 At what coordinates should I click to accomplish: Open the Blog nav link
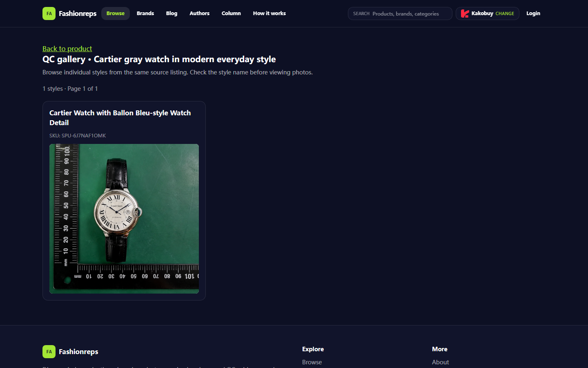pos(171,13)
